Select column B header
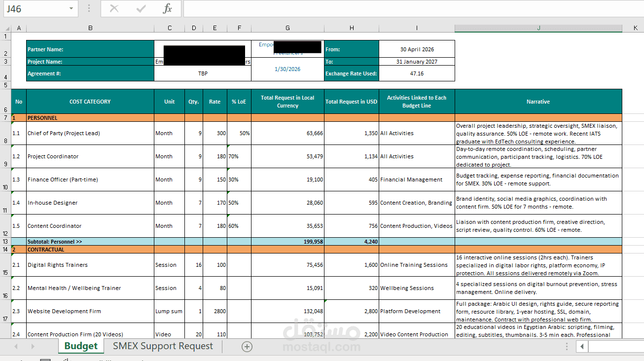This screenshot has height=361, width=644. coord(90,28)
